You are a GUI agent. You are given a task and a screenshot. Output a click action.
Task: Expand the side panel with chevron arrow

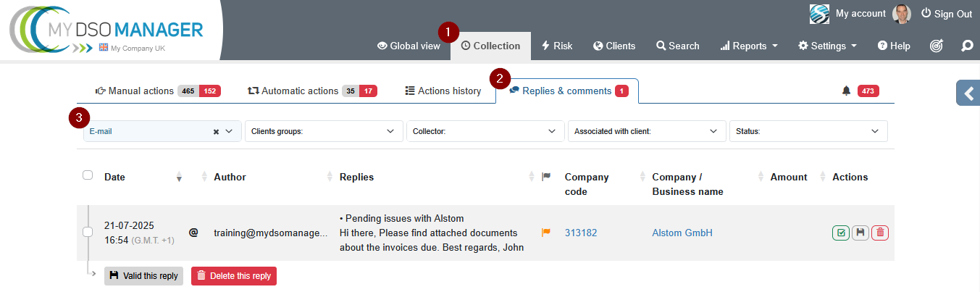click(x=968, y=93)
